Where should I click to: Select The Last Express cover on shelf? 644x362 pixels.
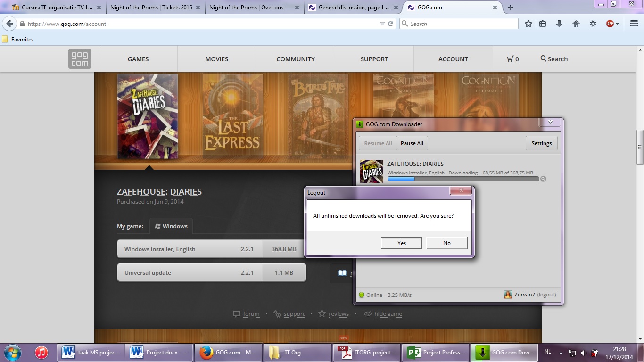pos(232,116)
